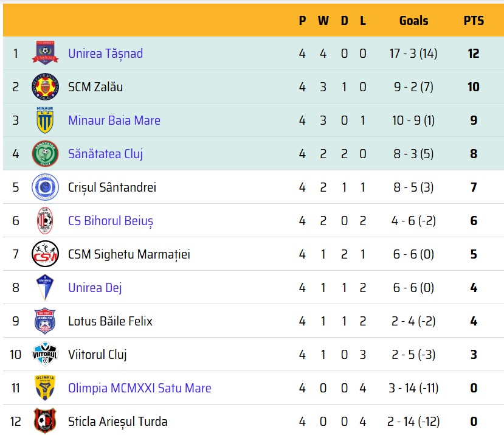Open the Minaur Baia Mare link
The image size is (504, 435).
tap(114, 120)
